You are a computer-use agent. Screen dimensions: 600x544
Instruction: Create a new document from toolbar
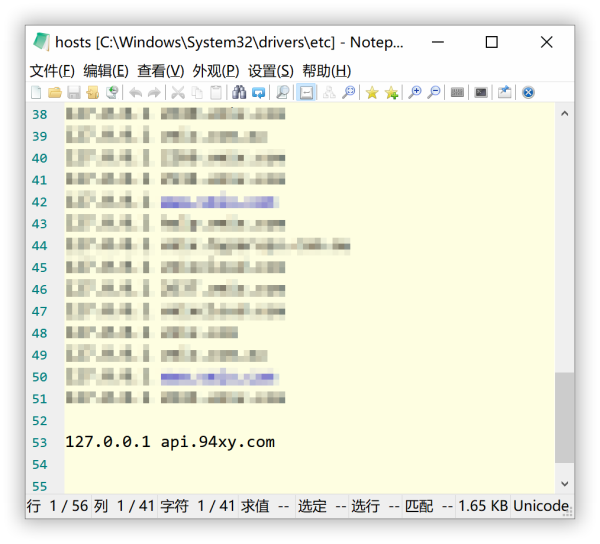pyautogui.click(x=36, y=92)
